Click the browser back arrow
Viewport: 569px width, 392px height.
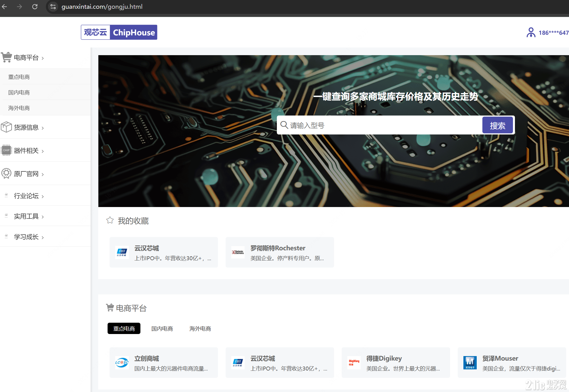(4, 7)
